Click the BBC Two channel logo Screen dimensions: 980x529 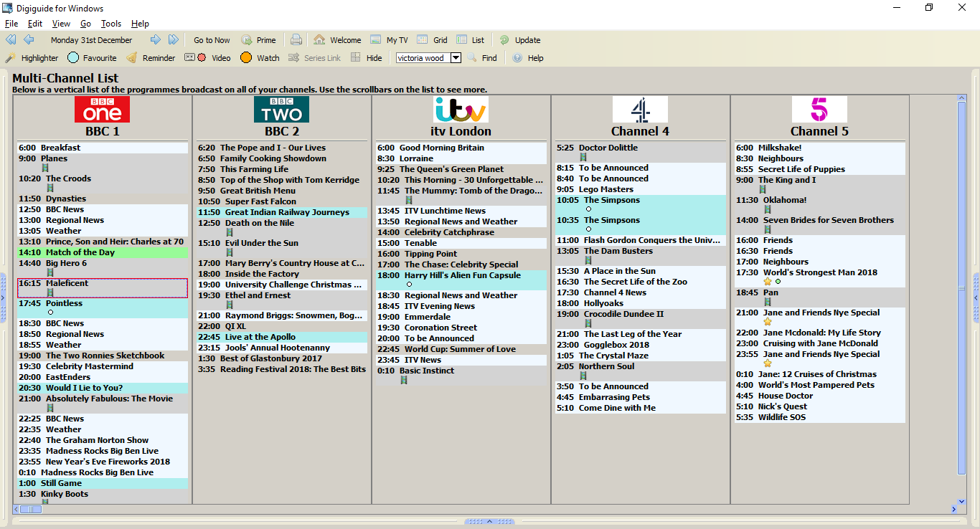pos(282,110)
